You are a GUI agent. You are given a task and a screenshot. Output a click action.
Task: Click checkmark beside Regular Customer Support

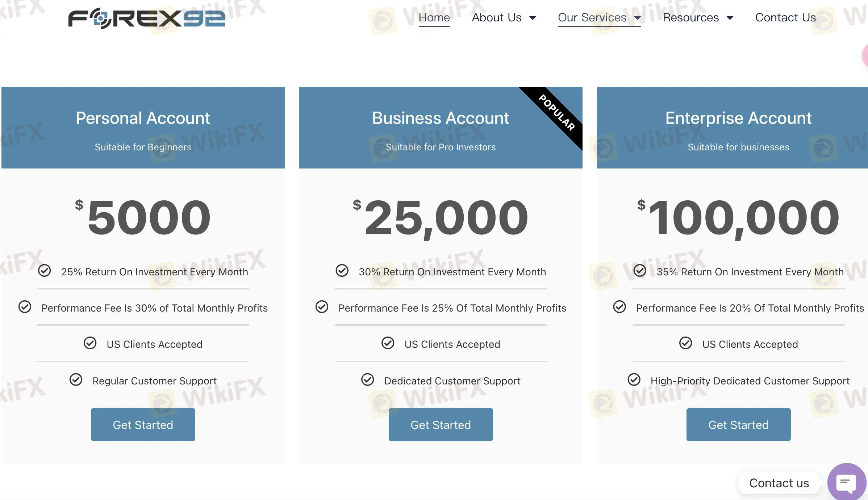76,380
